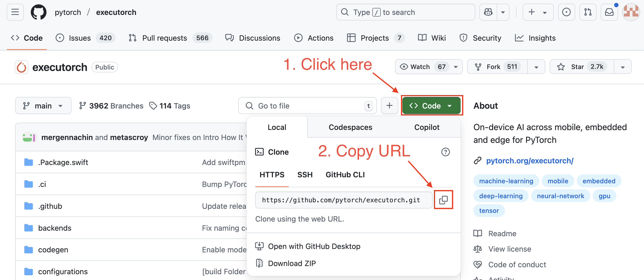Viewport: 644px width, 280px height.
Task: Open the pytorch.org/executorch/ link
Action: coord(529,161)
